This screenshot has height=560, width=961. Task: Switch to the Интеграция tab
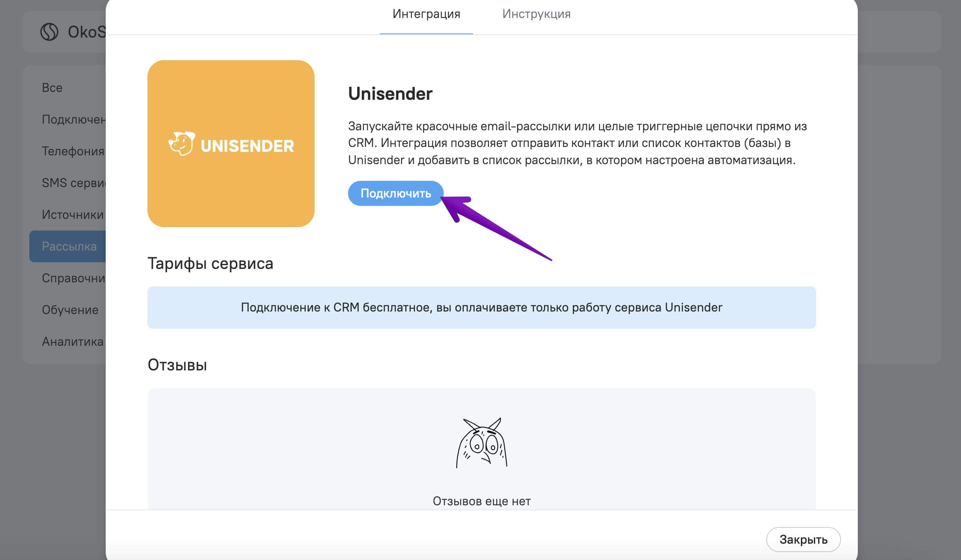coord(426,14)
